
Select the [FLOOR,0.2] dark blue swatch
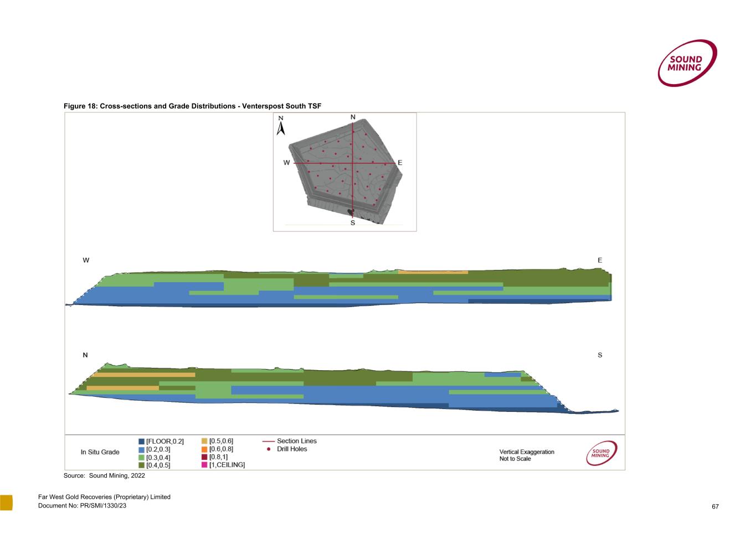coord(142,442)
